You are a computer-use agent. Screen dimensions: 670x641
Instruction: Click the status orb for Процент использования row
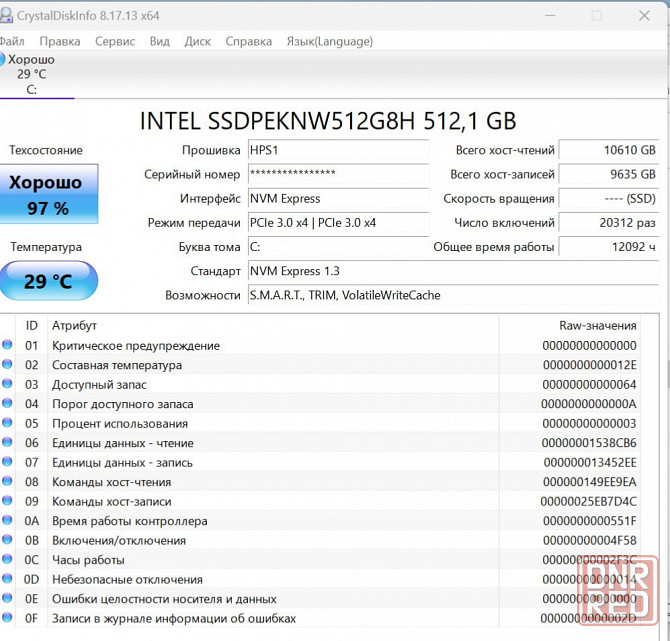tap(8, 423)
